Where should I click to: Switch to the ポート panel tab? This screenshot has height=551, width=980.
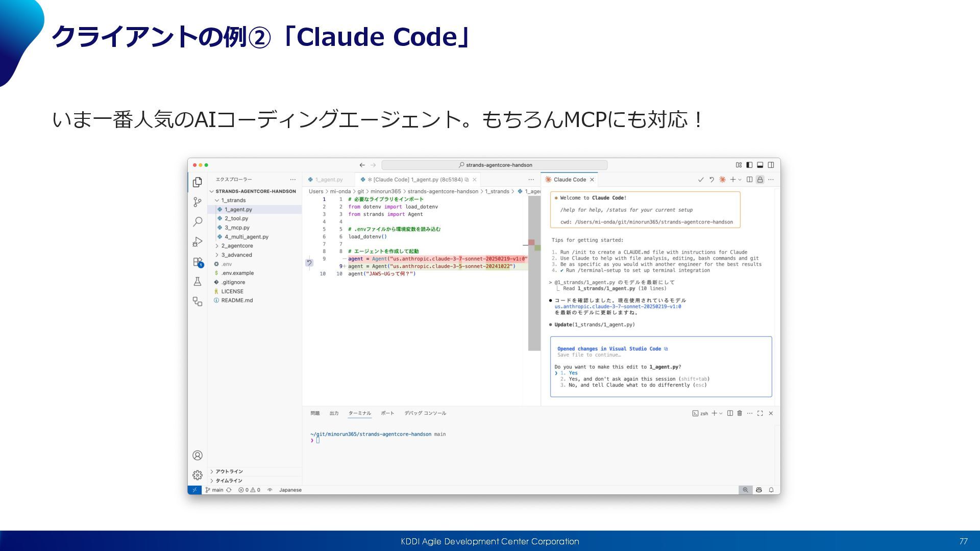(387, 413)
